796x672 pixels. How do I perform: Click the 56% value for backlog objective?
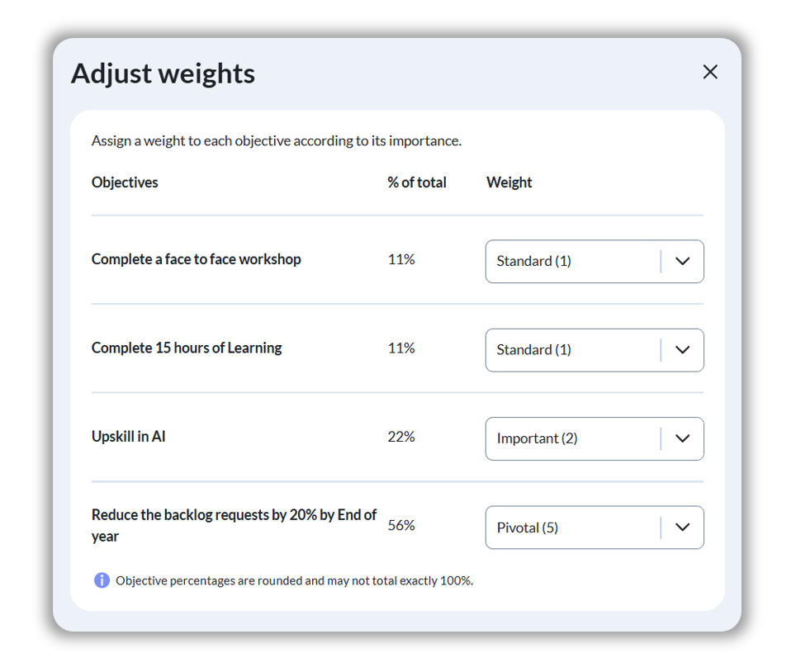(x=401, y=525)
